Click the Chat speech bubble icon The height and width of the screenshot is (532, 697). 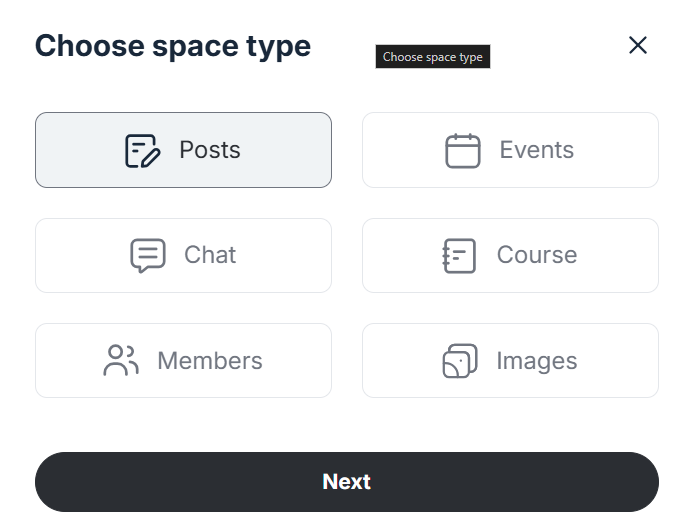pyautogui.click(x=148, y=256)
